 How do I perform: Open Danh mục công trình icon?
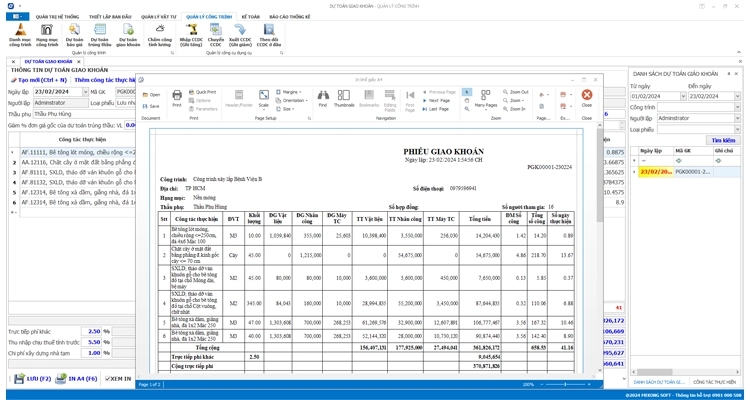click(x=20, y=35)
